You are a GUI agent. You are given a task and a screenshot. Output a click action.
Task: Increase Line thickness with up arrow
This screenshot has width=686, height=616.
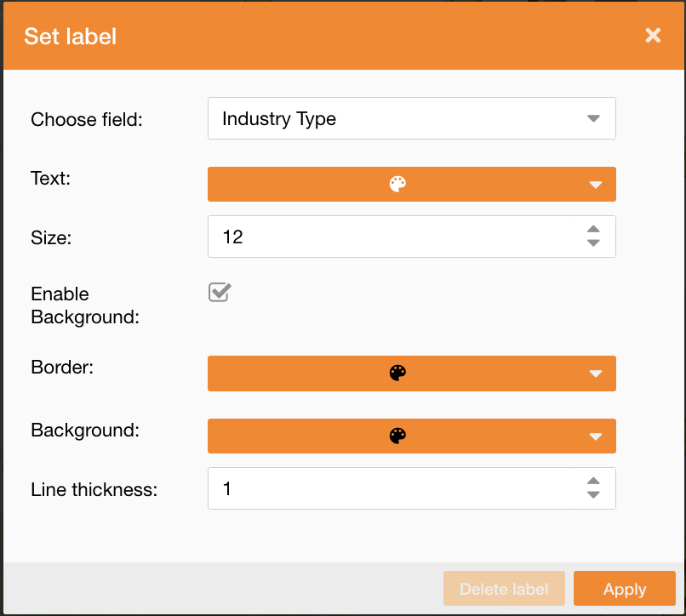593,481
